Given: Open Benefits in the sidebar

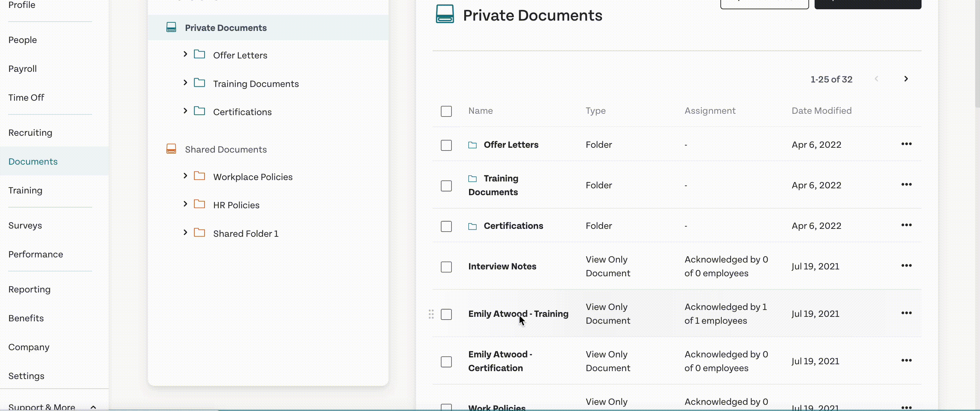Looking at the screenshot, I should pyautogui.click(x=26, y=318).
